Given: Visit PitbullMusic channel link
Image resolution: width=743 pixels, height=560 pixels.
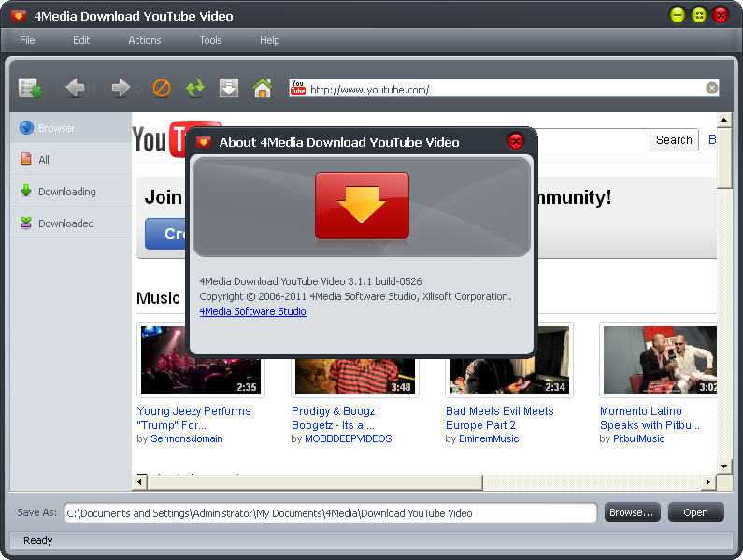Looking at the screenshot, I should click(x=638, y=438).
